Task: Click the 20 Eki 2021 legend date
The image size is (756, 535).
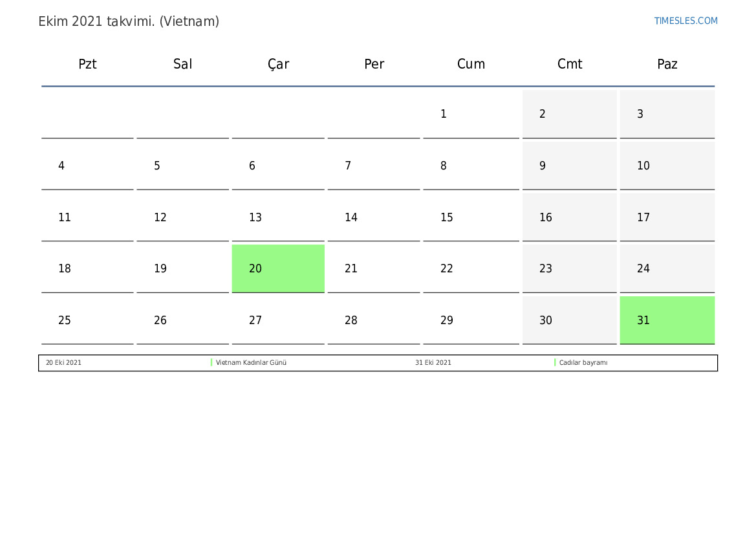Action: [x=63, y=362]
